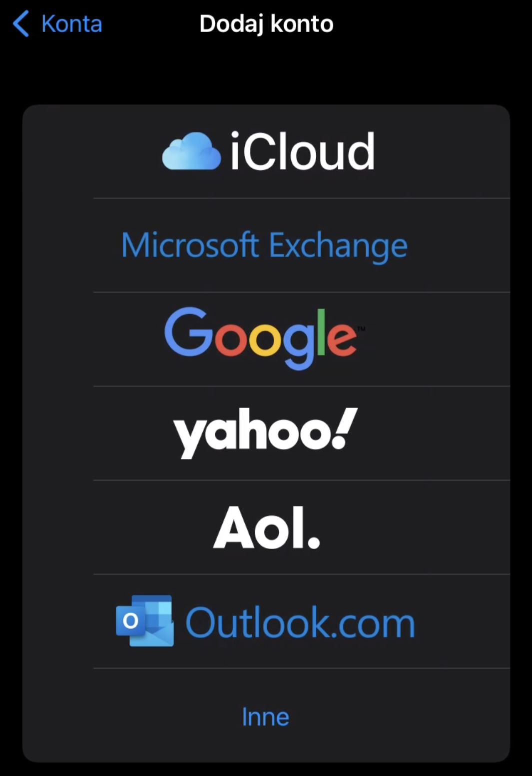Add a Yahoo account via yahoo logo
Image resolution: width=532 pixels, height=776 pixels.
coord(266,433)
